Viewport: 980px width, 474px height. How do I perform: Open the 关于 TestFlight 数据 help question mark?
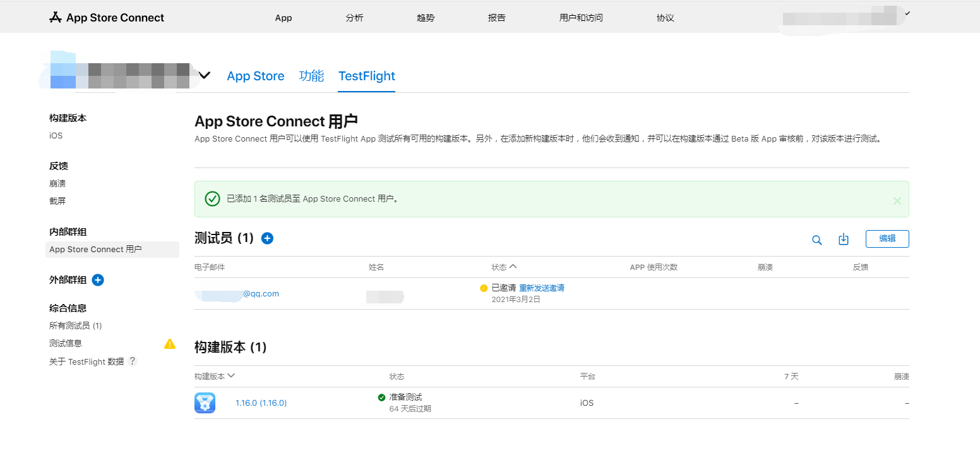pos(132,361)
